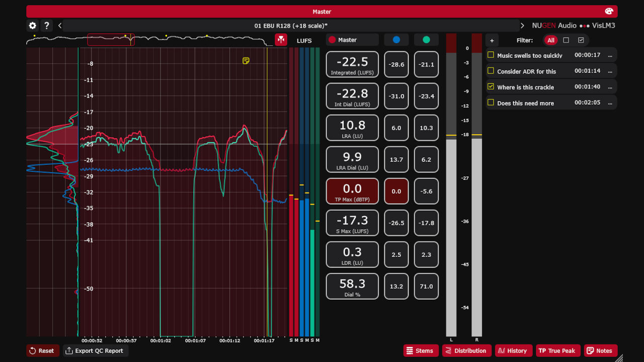Open the Notes tab
Screen dimensions: 644x362
tap(601, 350)
